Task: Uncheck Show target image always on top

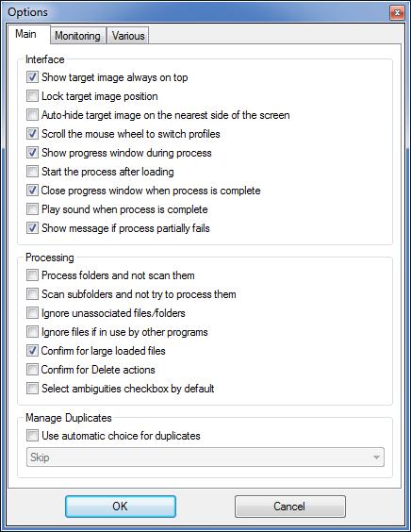Action: tap(33, 77)
